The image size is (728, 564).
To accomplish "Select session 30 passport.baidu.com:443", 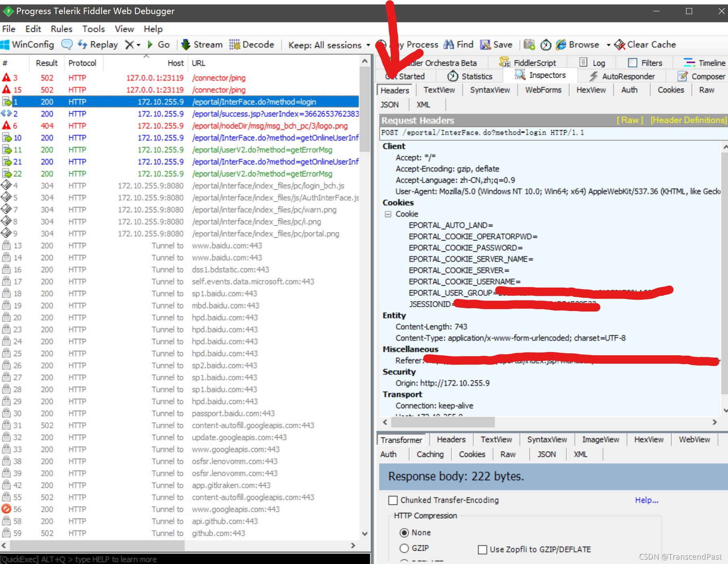I will coord(180,413).
